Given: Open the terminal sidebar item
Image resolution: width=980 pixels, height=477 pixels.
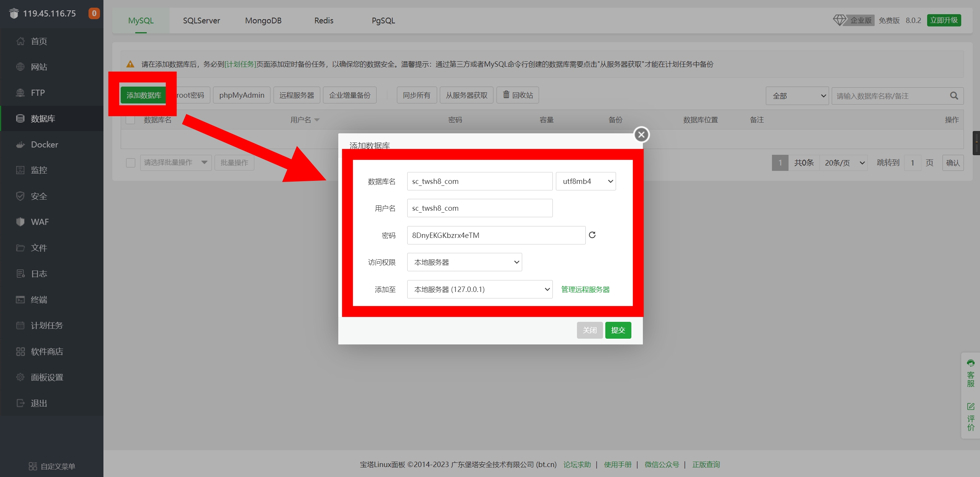Looking at the screenshot, I should click(39, 300).
